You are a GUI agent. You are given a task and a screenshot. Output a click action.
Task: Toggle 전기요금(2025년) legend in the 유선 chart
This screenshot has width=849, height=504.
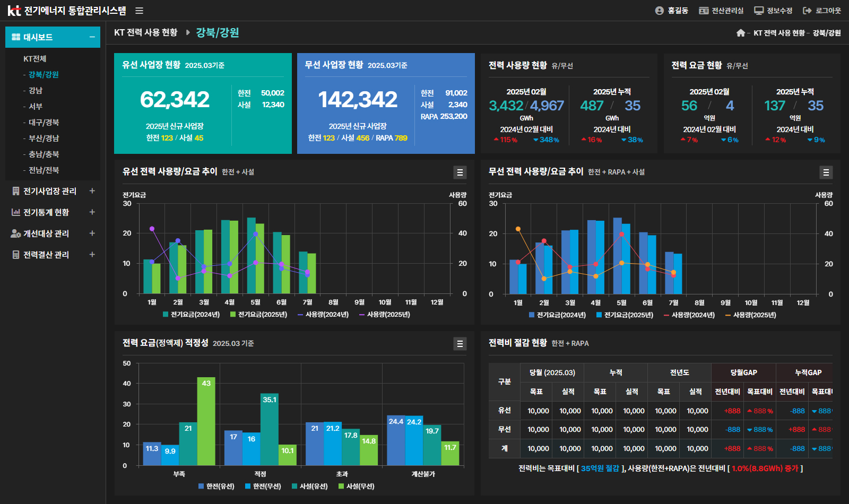[x=259, y=315]
